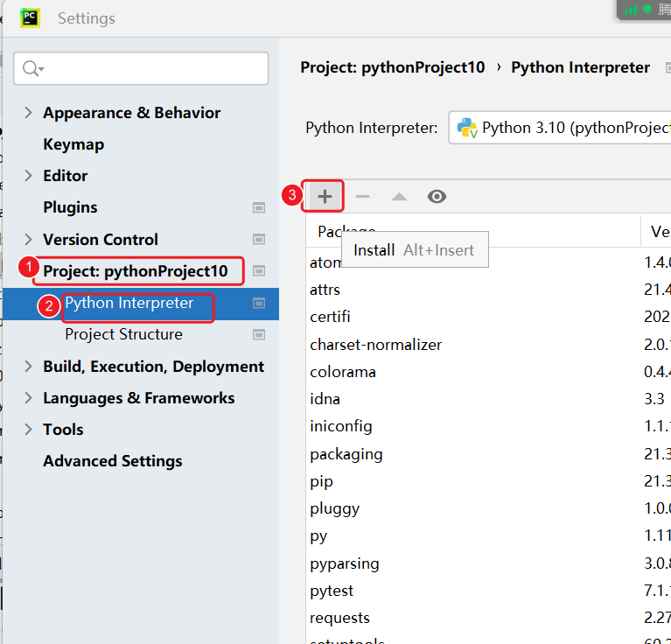Expand the Editor section

(28, 176)
